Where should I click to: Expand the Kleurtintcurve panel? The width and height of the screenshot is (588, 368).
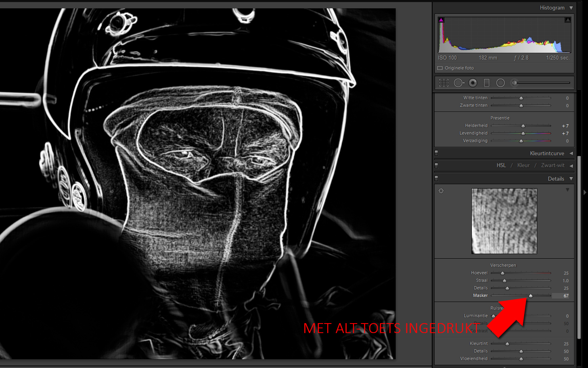pyautogui.click(x=571, y=153)
